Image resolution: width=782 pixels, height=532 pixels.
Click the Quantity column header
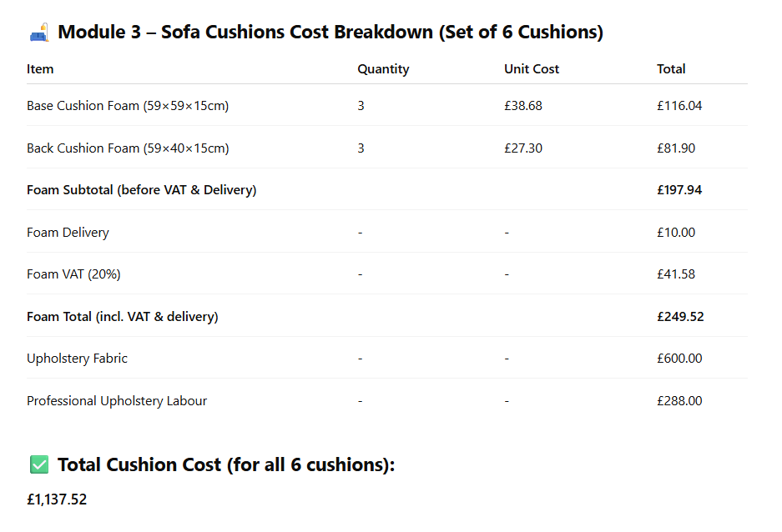[383, 69]
